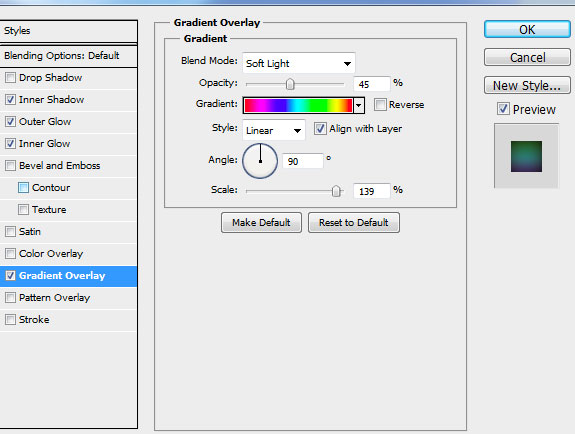575x434 pixels.
Task: Click Make Default button
Action: [261, 222]
